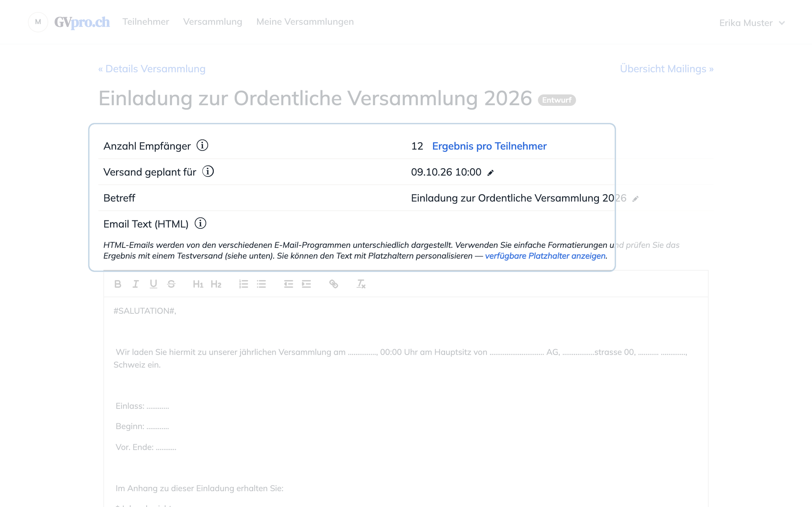Insert a bulleted list
Viewport: 812px width, 507px height.
[261, 284]
